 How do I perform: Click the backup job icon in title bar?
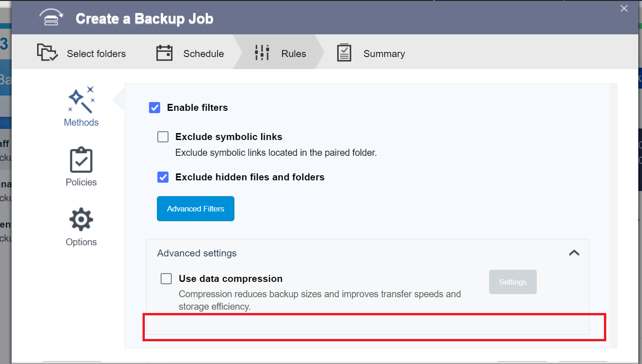(51, 18)
